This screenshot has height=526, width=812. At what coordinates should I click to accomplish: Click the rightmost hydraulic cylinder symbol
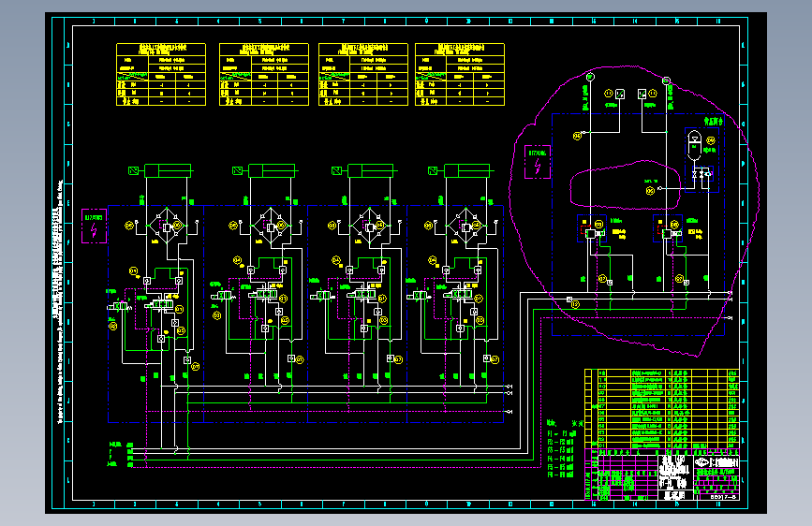click(x=468, y=170)
